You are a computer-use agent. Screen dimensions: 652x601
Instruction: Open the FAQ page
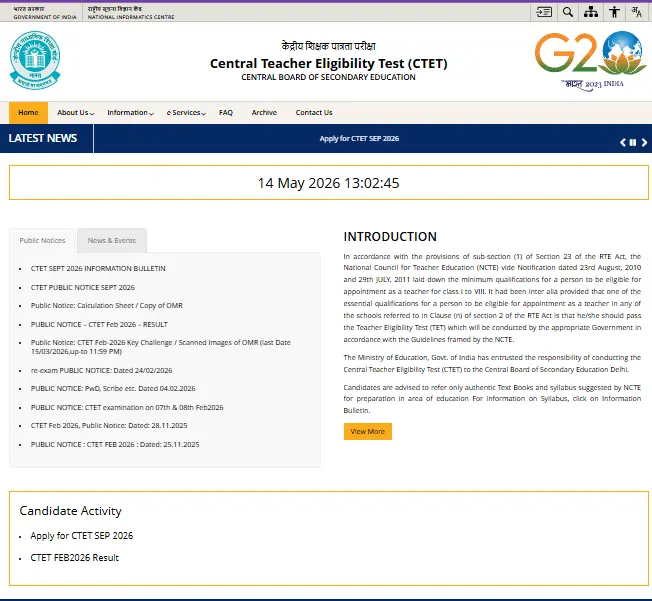226,113
